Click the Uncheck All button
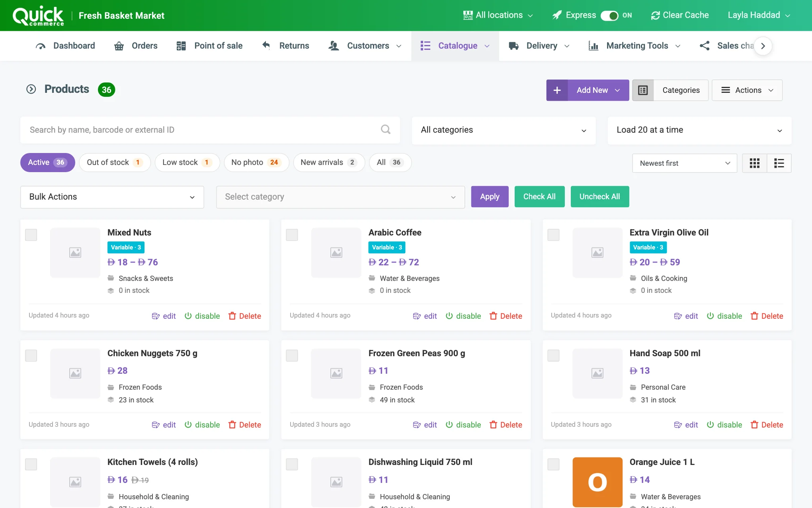Viewport: 812px width, 508px height. 599,196
